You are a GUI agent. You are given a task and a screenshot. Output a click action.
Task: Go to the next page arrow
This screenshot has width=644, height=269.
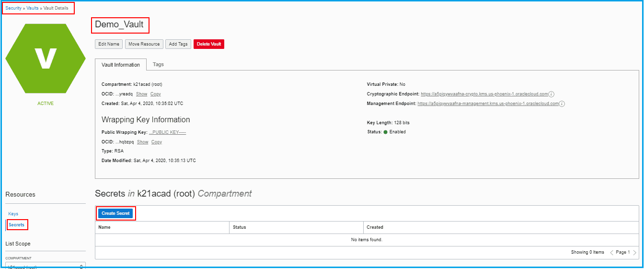(x=634, y=253)
